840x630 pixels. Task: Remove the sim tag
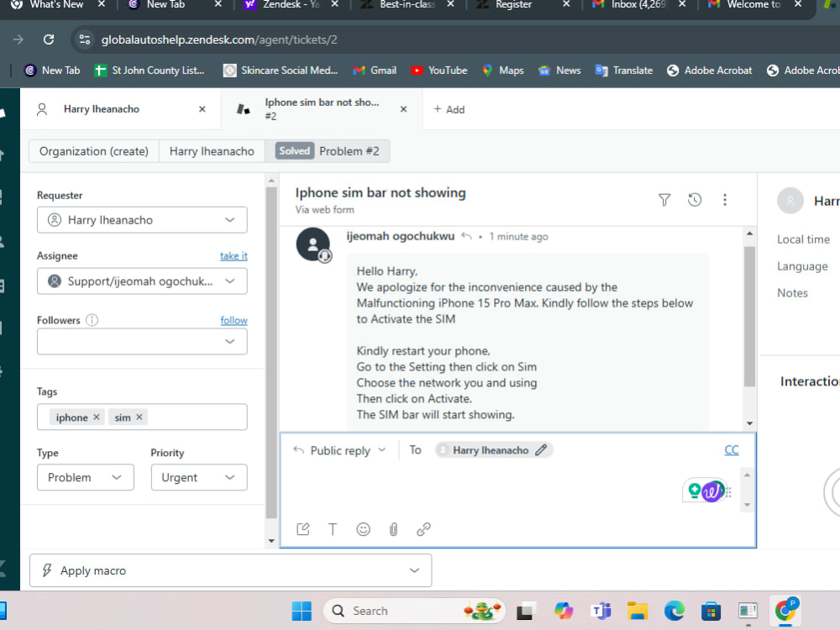[x=139, y=417]
